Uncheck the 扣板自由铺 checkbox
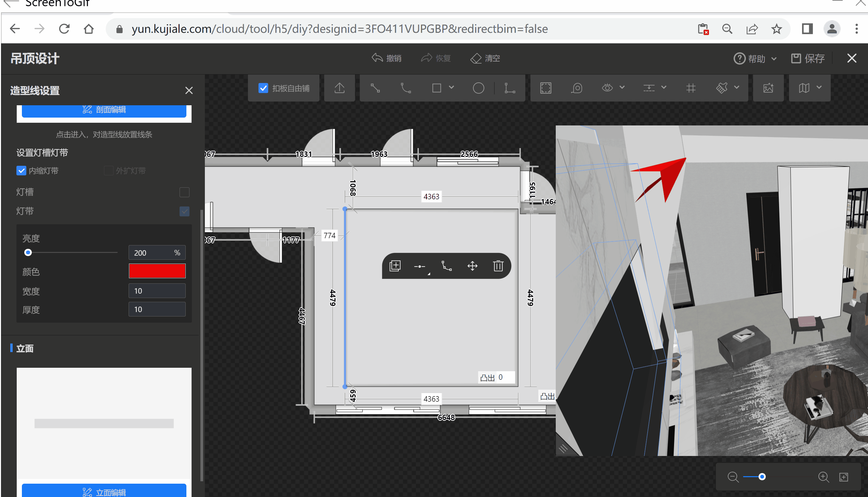This screenshot has width=868, height=497. click(x=263, y=88)
